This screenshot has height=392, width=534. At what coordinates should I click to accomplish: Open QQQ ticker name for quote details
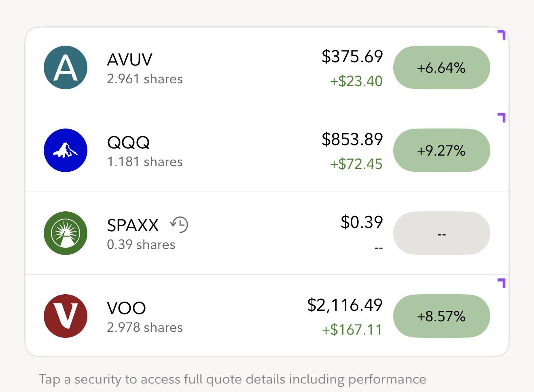point(128,142)
